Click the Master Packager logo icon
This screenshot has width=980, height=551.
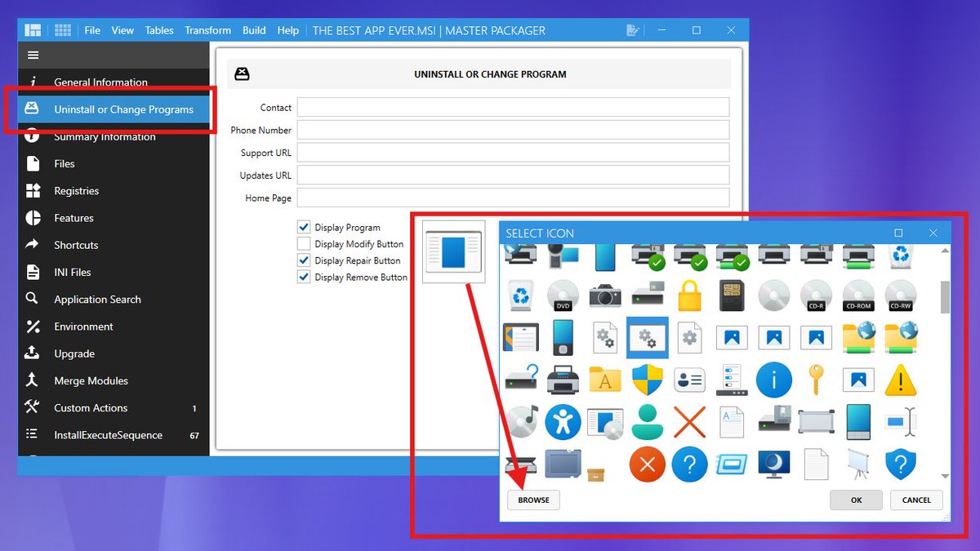pyautogui.click(x=33, y=30)
